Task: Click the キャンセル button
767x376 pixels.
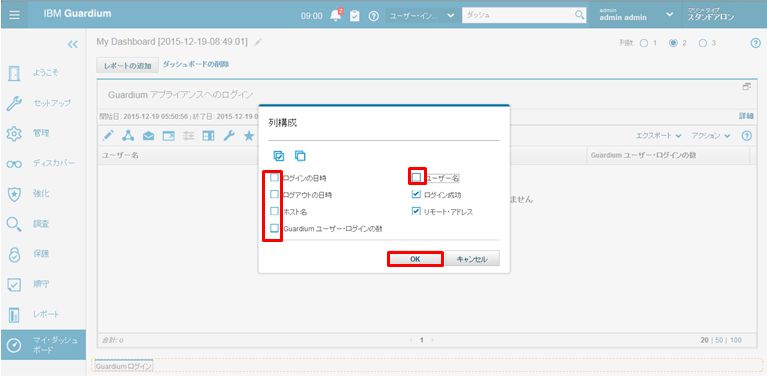Action: click(472, 259)
